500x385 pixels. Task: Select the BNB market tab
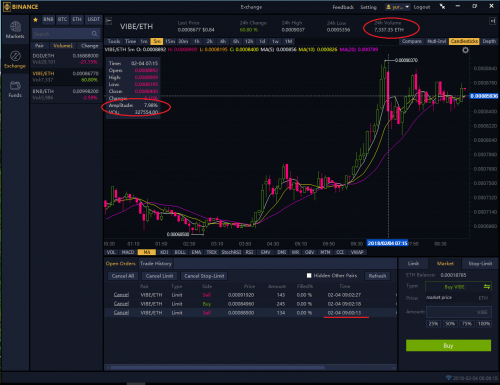tap(48, 19)
